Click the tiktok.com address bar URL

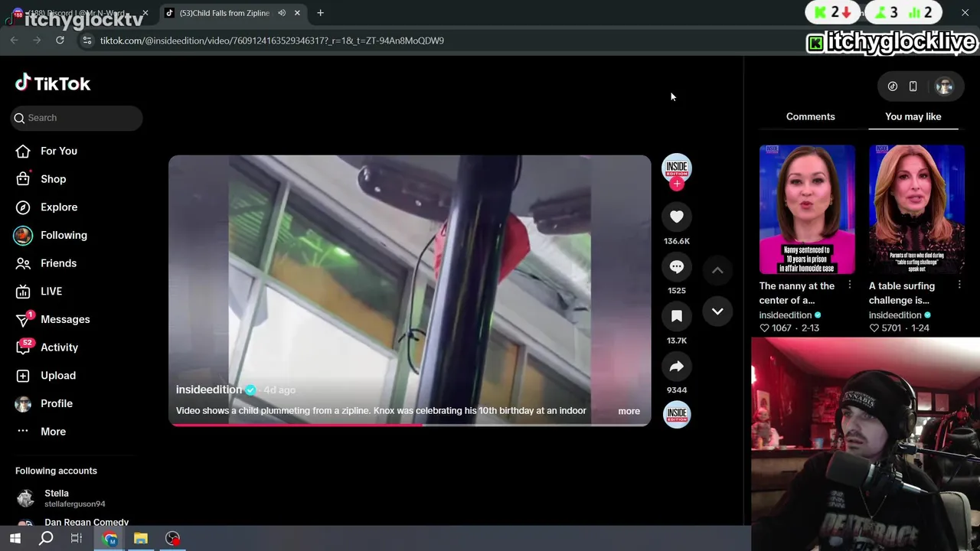pos(272,41)
